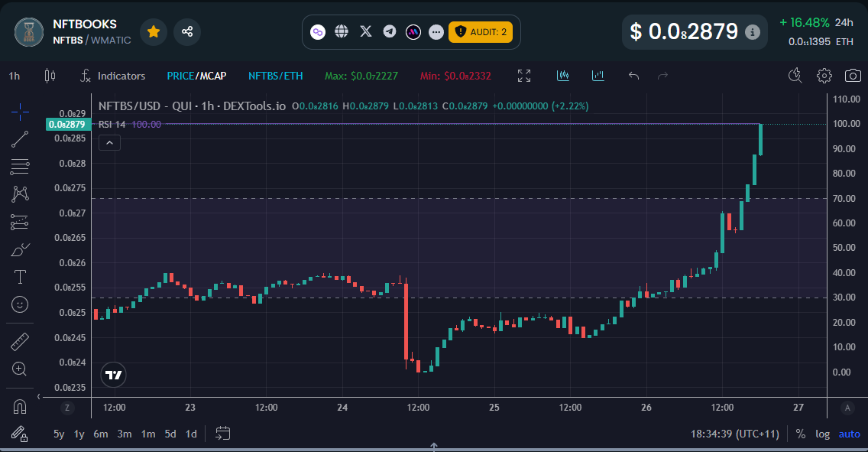868x452 pixels.
Task: Undo the last chart action
Action: pyautogui.click(x=633, y=75)
